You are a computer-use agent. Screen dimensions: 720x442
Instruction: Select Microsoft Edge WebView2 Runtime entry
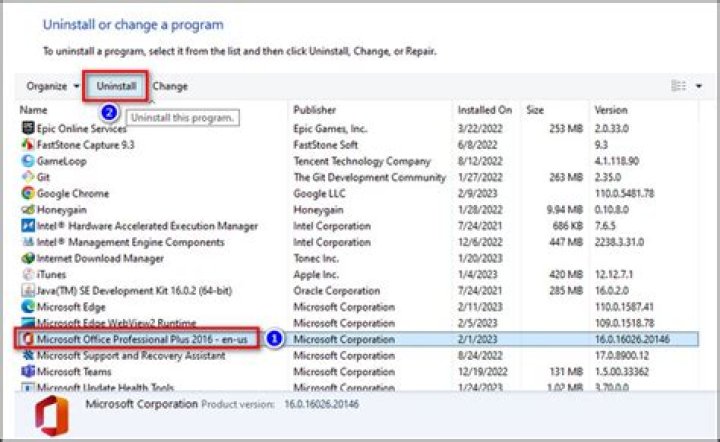pos(116,323)
